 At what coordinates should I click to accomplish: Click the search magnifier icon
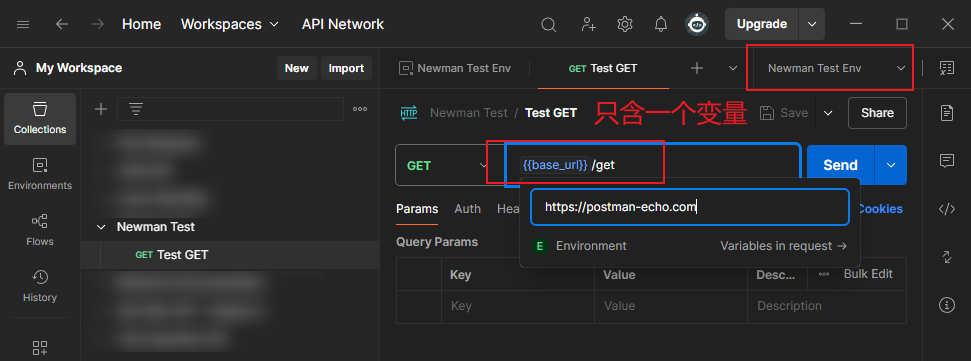[x=548, y=24]
